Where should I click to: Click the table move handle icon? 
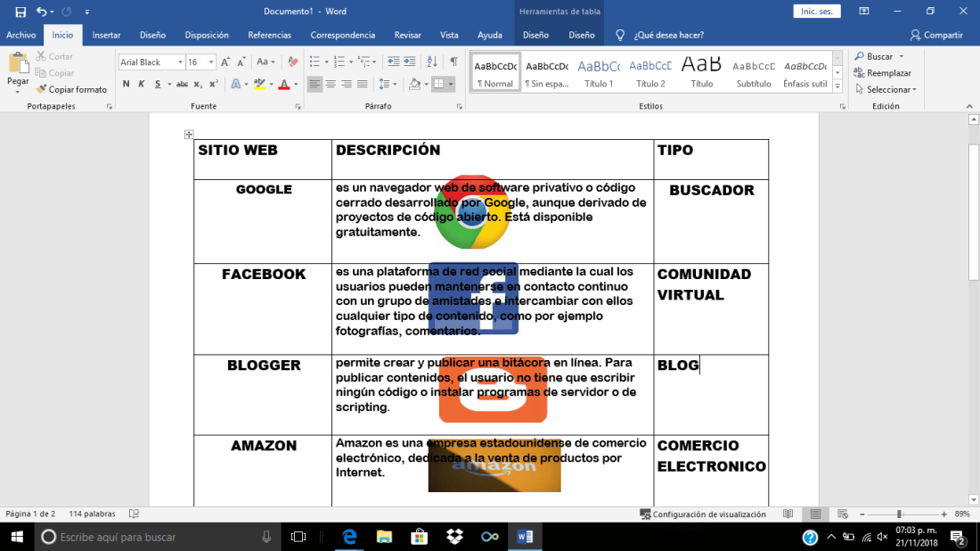point(189,135)
